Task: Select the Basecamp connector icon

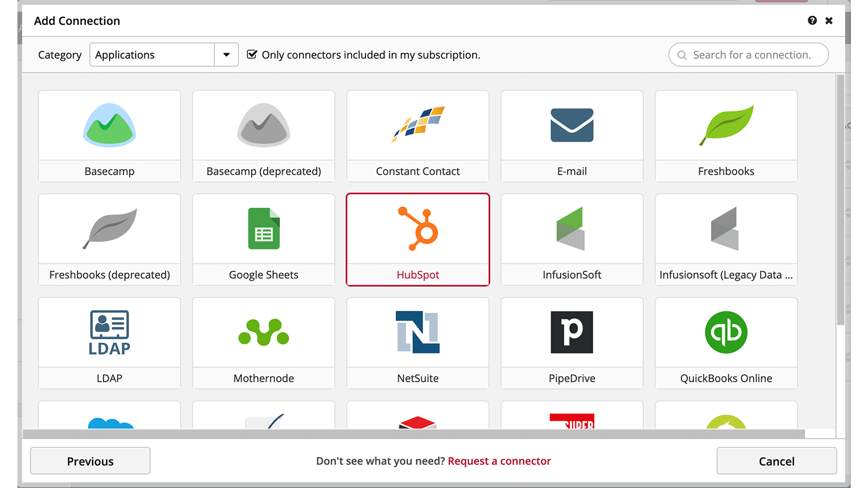Action: click(109, 126)
